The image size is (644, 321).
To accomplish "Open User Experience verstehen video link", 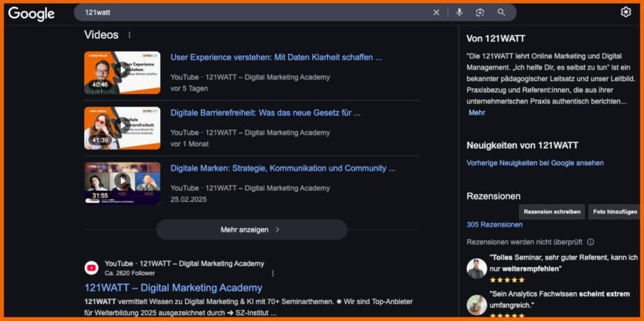I will (x=275, y=57).
